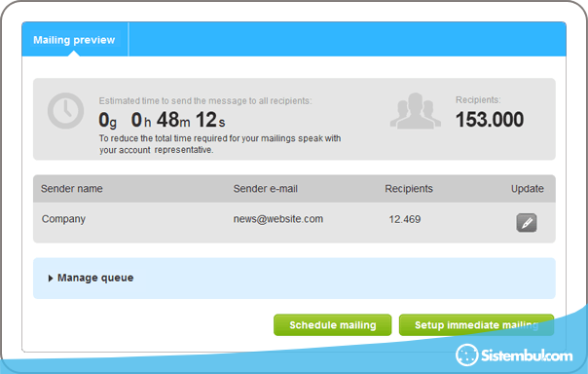Click the recipients people group icon
The image size is (588, 374).
(416, 111)
